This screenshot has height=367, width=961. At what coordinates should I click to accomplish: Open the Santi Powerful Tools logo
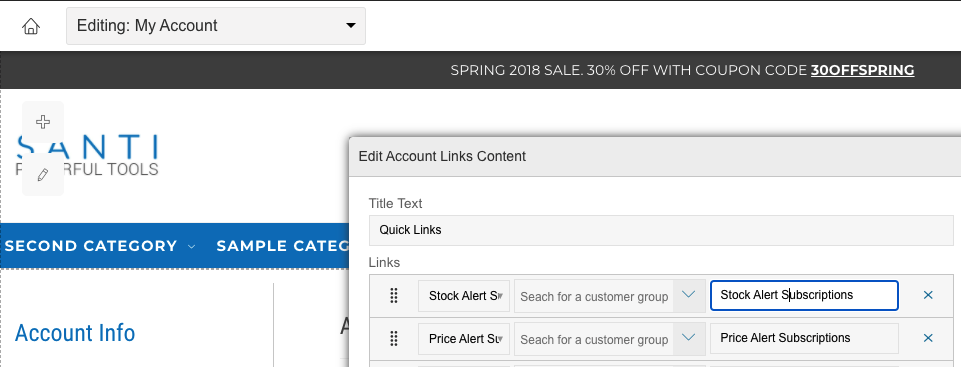click(87, 155)
